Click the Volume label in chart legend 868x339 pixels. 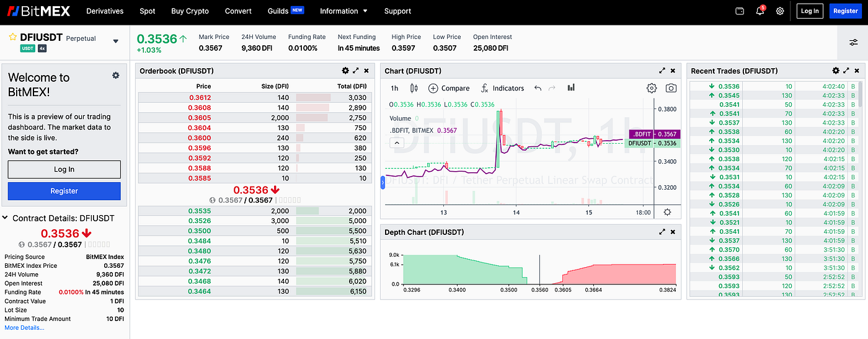click(400, 118)
